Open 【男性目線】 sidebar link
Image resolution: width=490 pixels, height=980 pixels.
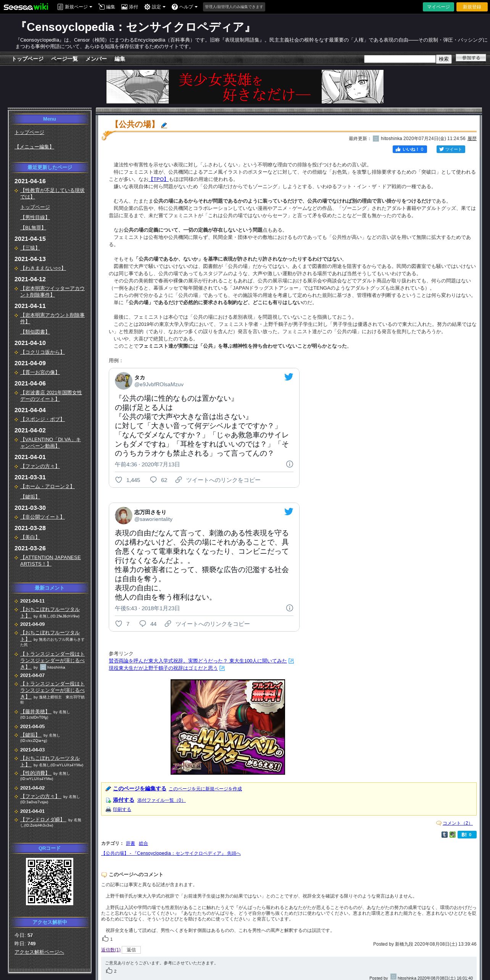(x=35, y=217)
